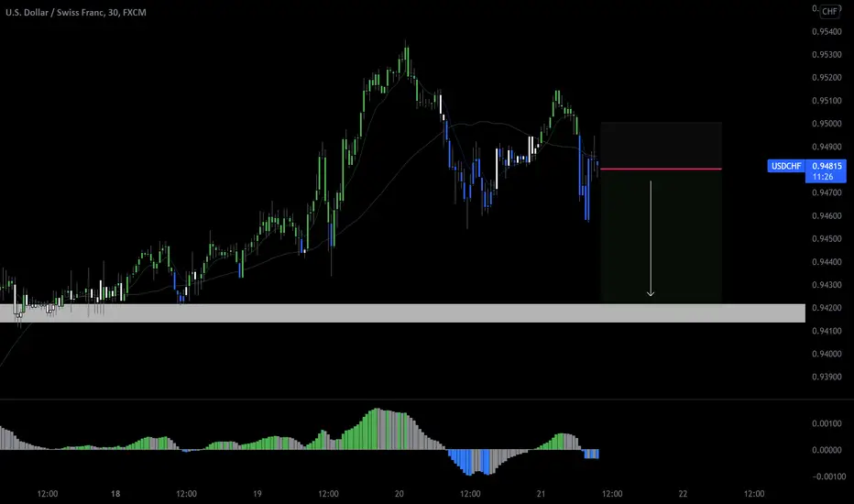
Task: Select the red short position entry line
Action: point(661,169)
